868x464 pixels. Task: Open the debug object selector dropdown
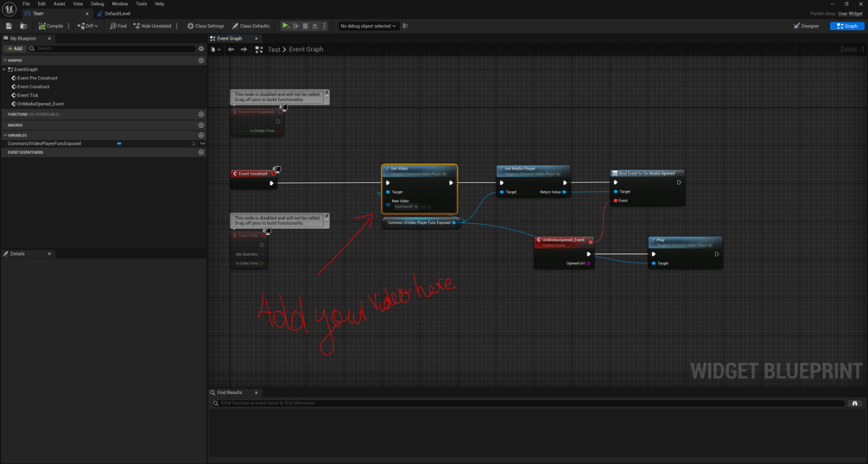(368, 26)
